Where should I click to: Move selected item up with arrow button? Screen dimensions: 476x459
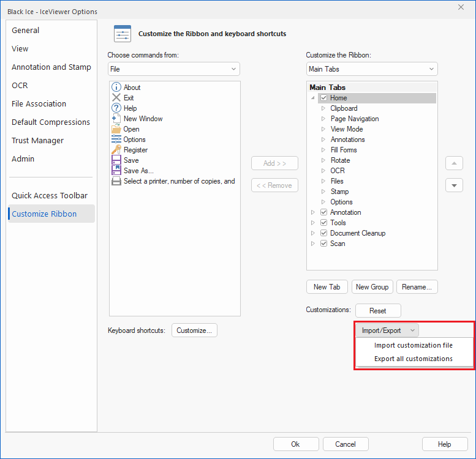click(x=454, y=163)
